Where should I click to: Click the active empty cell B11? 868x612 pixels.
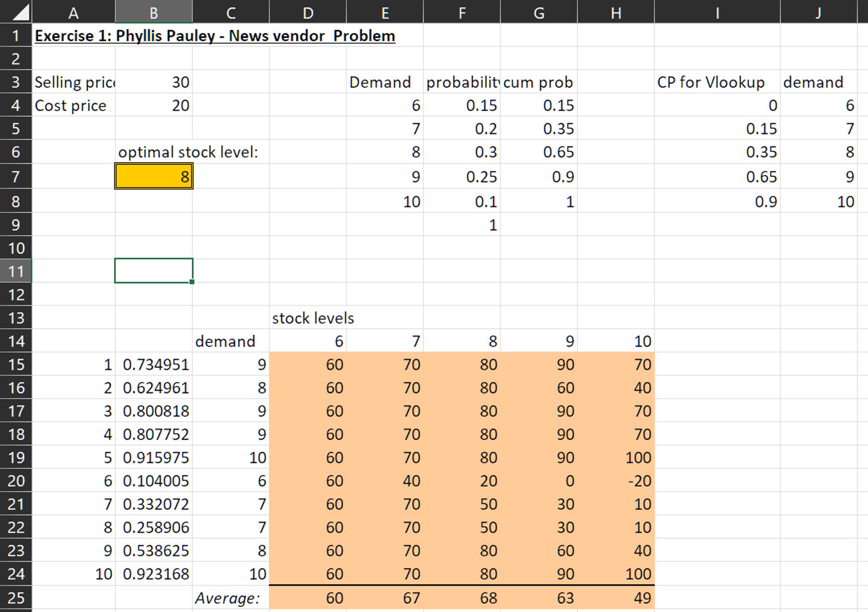[154, 271]
